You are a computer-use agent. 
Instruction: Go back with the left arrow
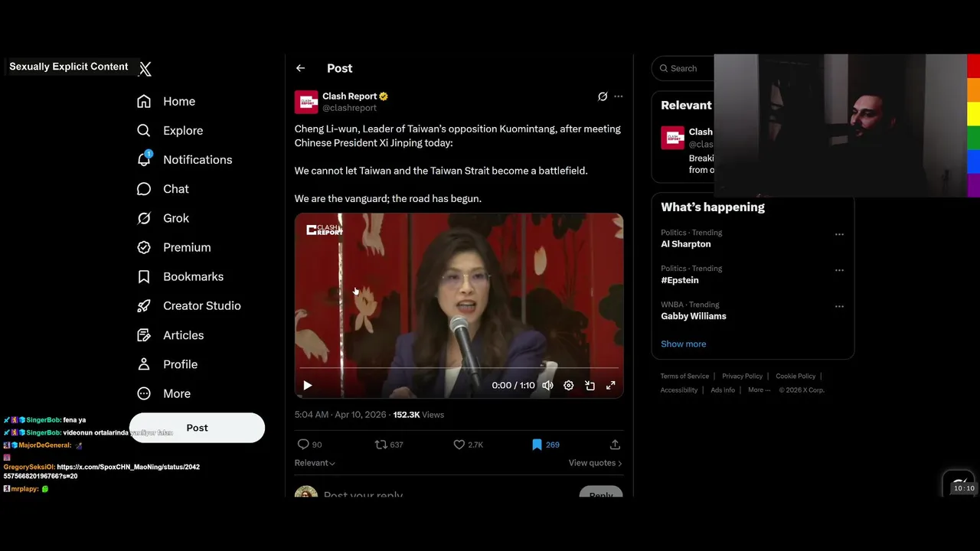pyautogui.click(x=300, y=68)
